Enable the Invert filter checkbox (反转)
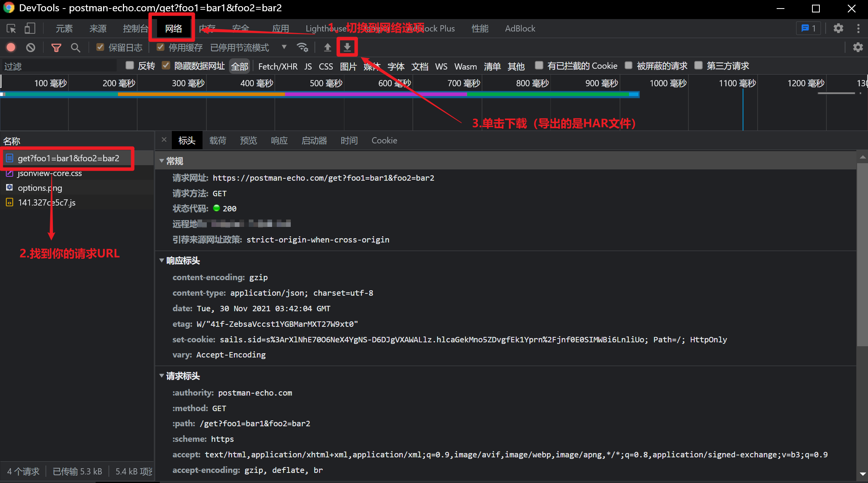Screen dimensions: 868x483 (x=130, y=65)
